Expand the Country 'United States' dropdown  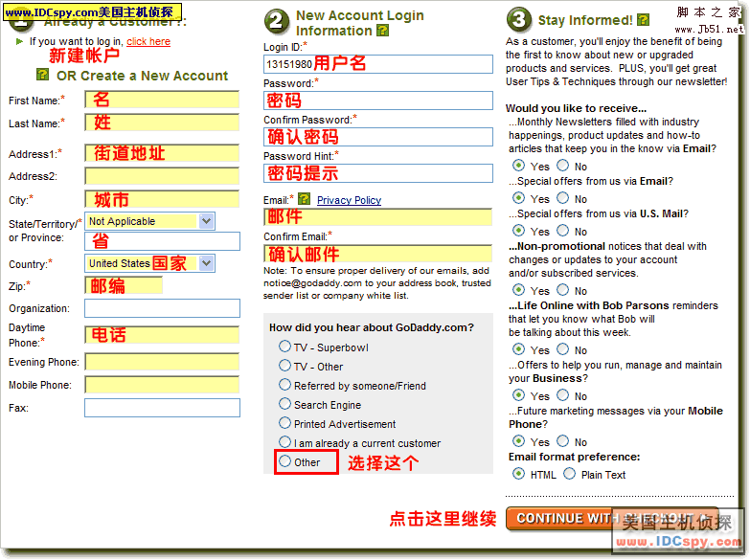coord(150,263)
